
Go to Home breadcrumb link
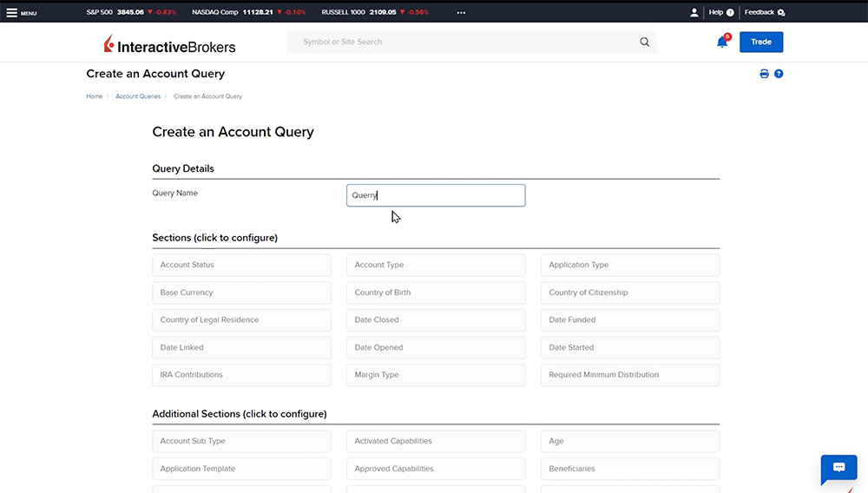tap(94, 96)
